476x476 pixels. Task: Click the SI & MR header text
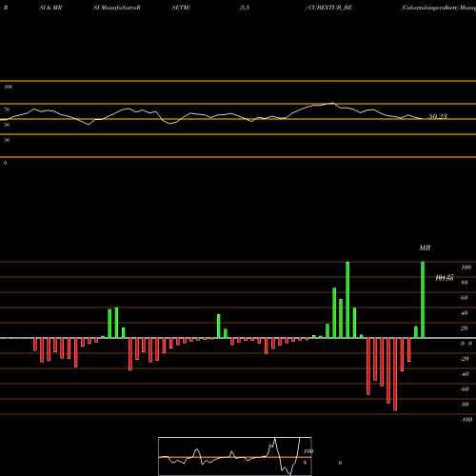[x=50, y=8]
